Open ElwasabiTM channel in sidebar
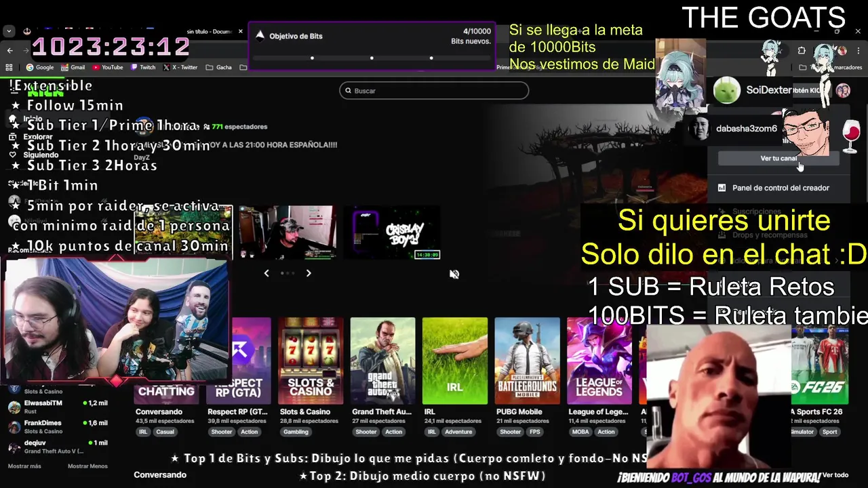 pos(58,407)
